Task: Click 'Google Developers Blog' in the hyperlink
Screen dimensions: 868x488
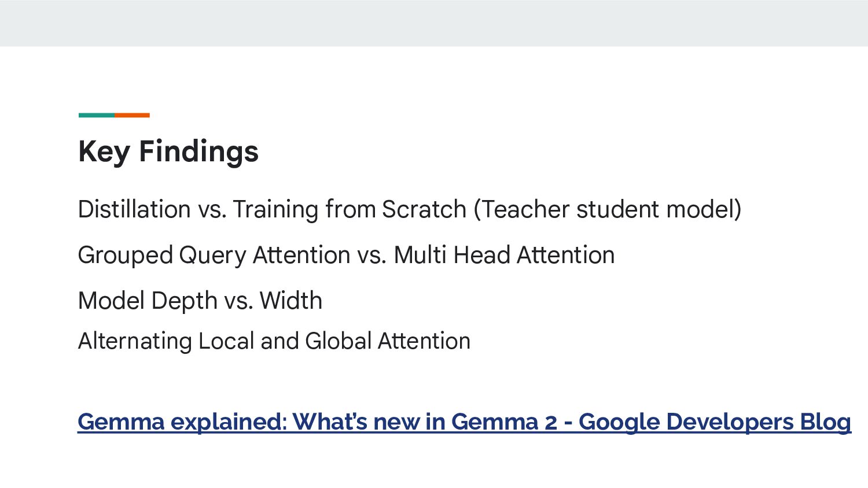Action: (715, 422)
